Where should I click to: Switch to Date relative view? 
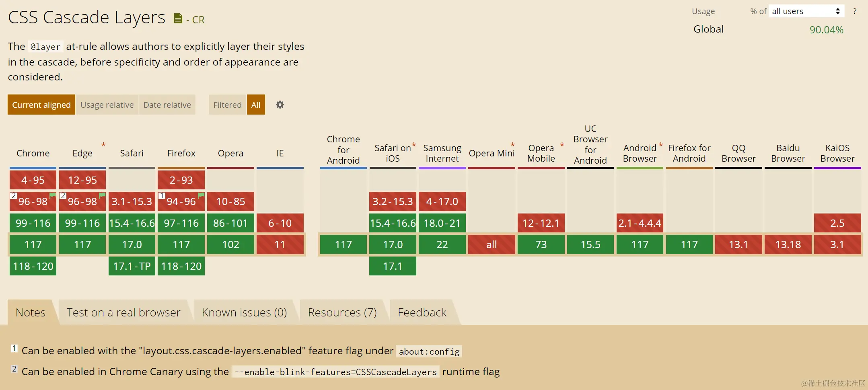click(167, 105)
